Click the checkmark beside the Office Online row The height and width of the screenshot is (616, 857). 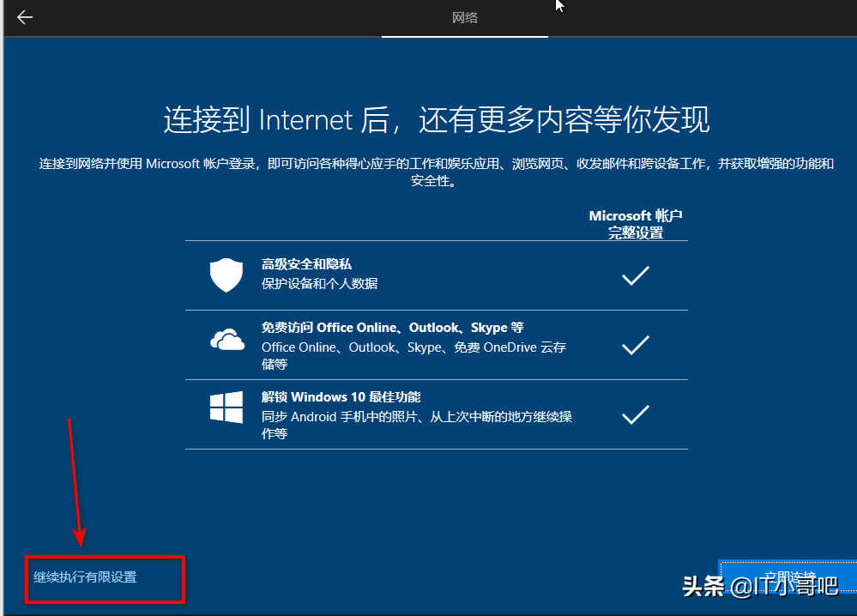[635, 345]
